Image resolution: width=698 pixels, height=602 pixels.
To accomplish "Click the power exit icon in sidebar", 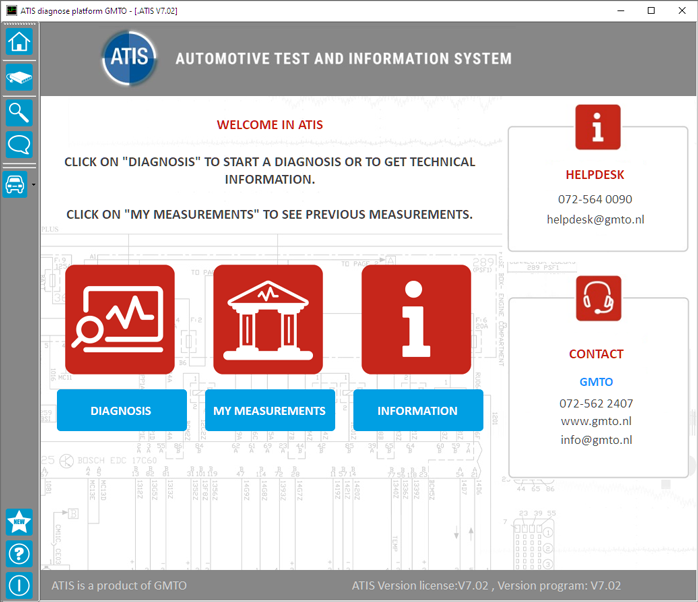I will 19,586.
